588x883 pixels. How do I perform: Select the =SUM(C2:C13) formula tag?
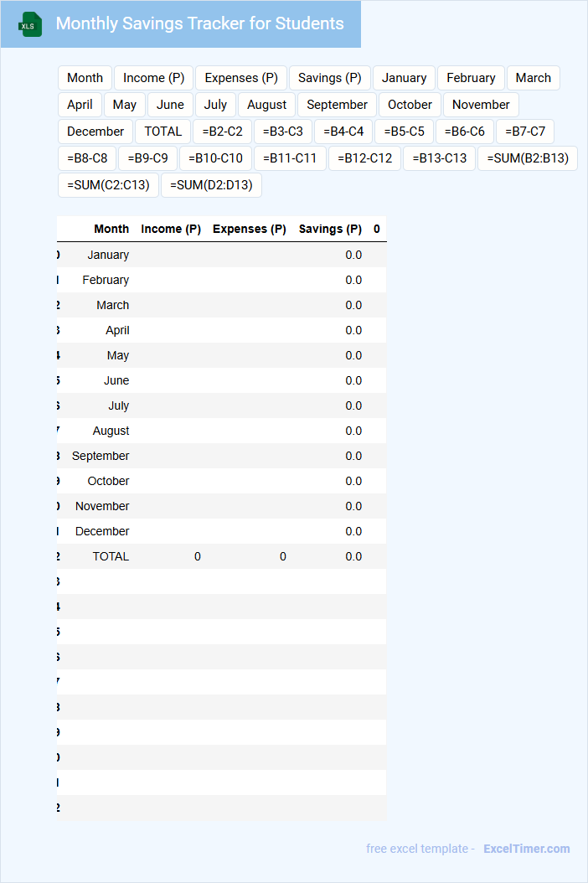(x=108, y=185)
